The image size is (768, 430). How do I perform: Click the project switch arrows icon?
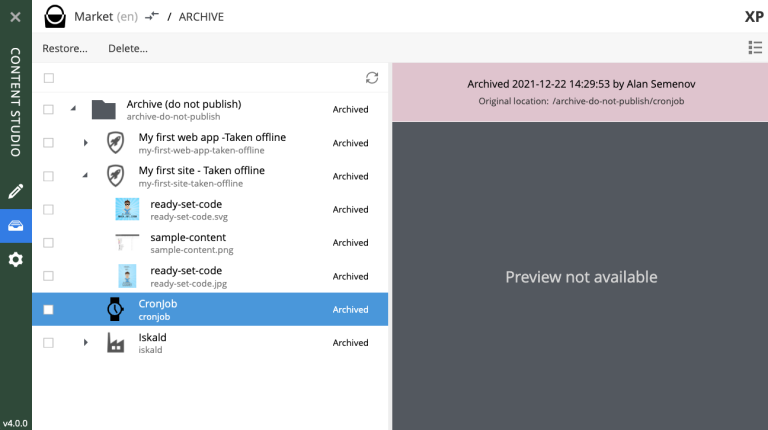pos(151,16)
